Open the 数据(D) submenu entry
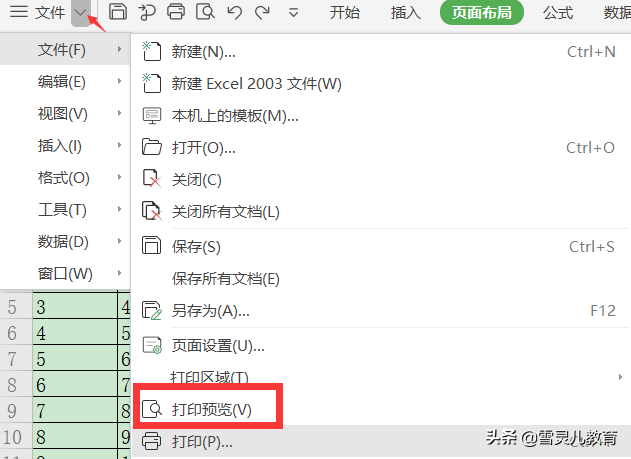The width and height of the screenshot is (631, 459). click(x=65, y=242)
